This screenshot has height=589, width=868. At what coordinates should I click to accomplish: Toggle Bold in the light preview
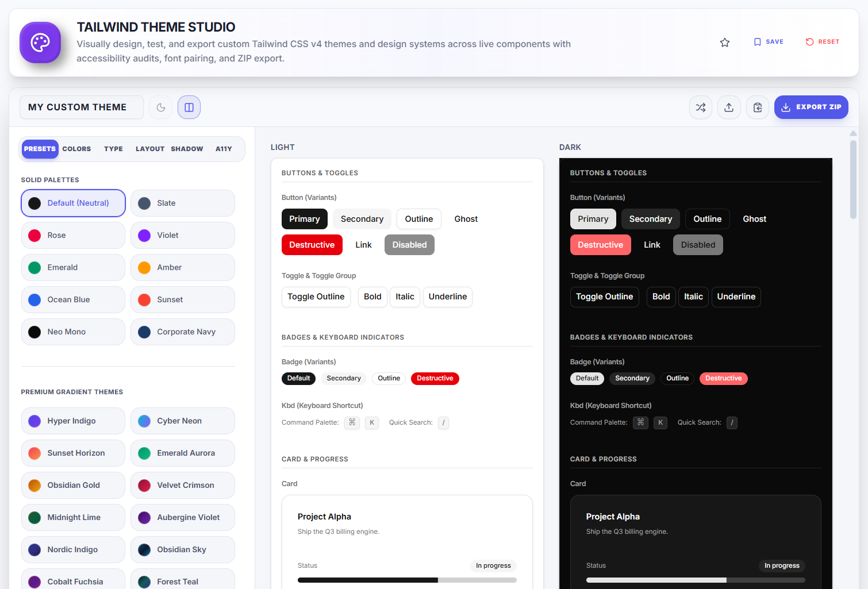click(372, 297)
